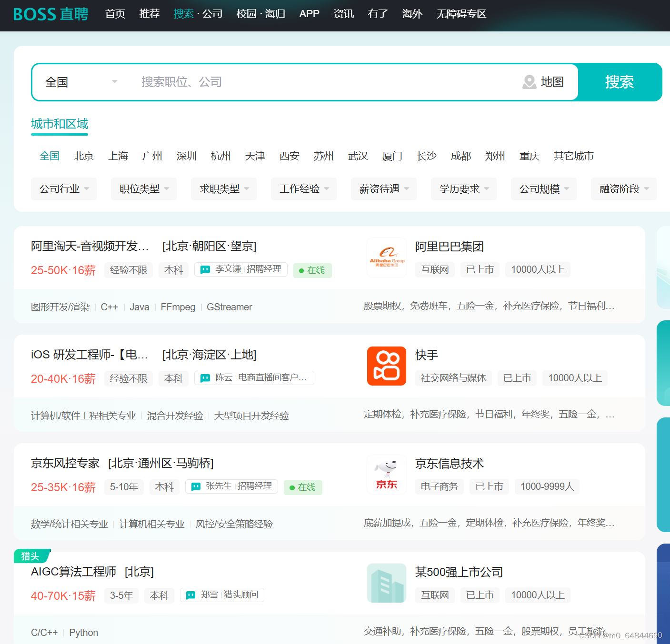Click the Alibaba Group company logo
Image resolution: width=670 pixels, height=644 pixels.
click(387, 258)
